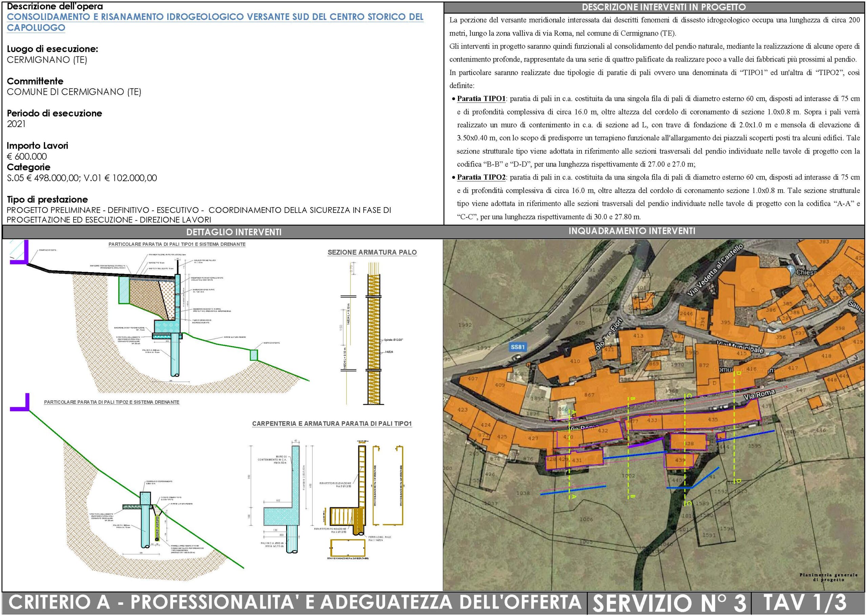Click parcel number 435 on the map
Screen dimensions: 867x616
point(713,419)
